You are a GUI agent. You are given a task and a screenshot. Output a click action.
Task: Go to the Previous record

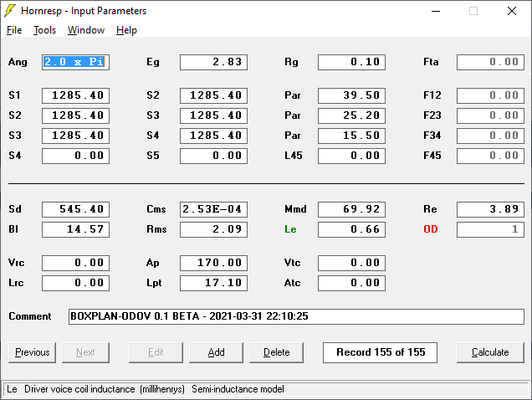[33, 352]
